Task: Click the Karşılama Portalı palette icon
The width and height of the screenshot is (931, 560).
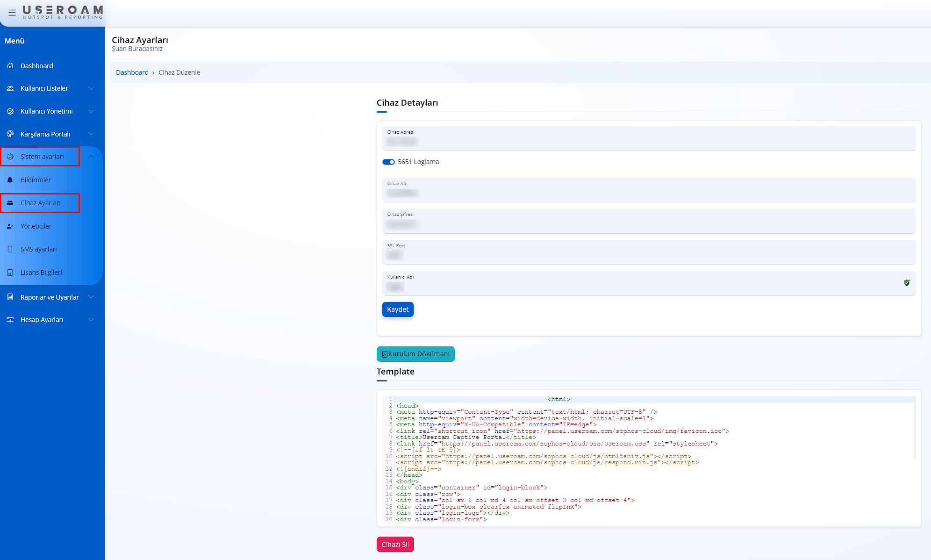Action: [10, 134]
